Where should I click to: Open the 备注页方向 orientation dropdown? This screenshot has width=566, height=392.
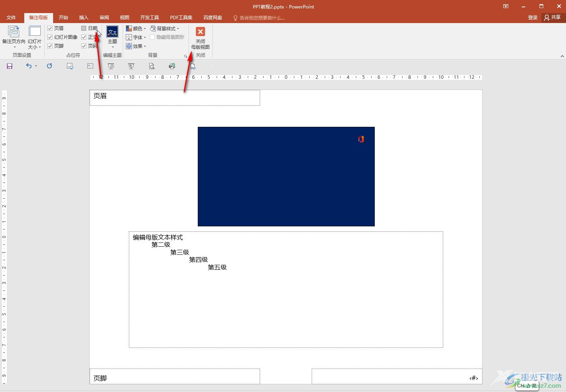tap(13, 37)
